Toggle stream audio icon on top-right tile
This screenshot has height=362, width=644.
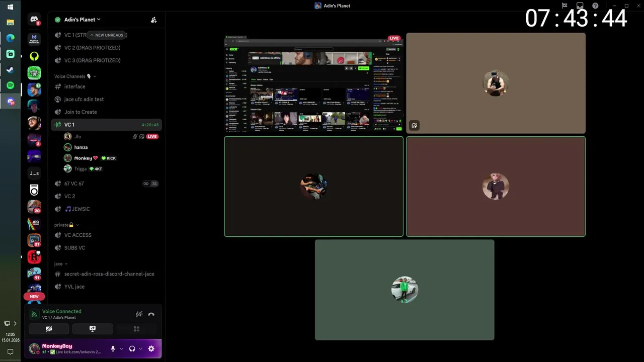click(414, 125)
